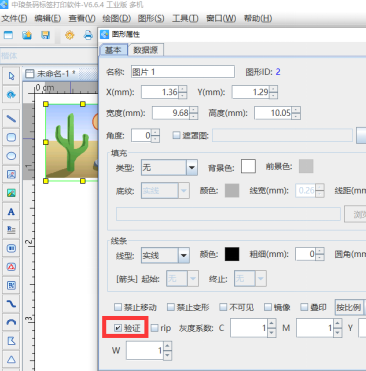Select the line drawing tool
The width and height of the screenshot is (366, 371).
[x=11, y=119]
